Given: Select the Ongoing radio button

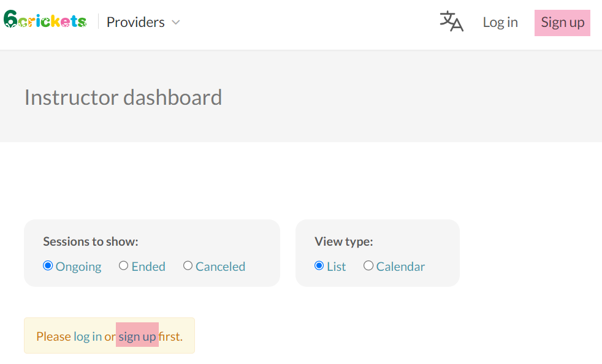Looking at the screenshot, I should [48, 265].
